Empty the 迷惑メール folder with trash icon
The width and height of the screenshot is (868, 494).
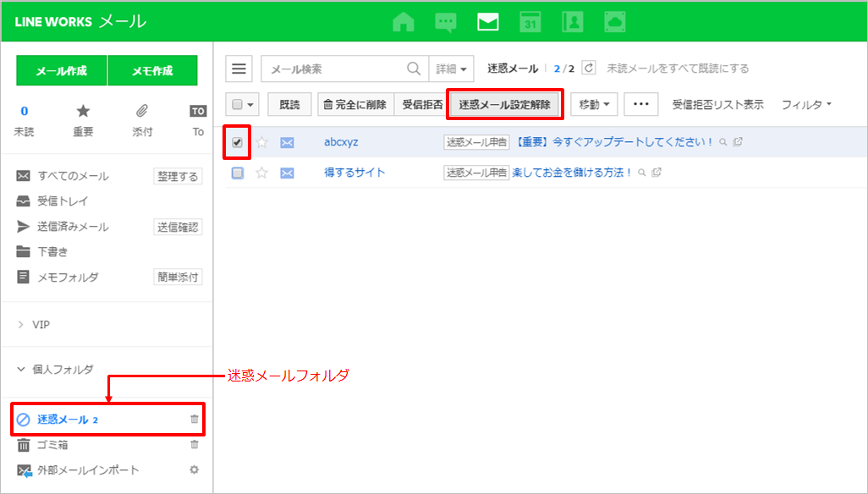pos(195,419)
